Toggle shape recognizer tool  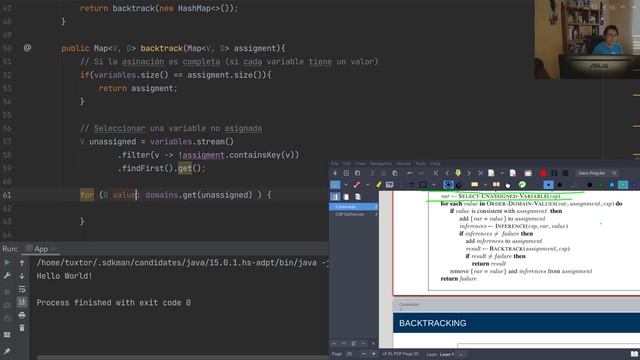point(448,185)
